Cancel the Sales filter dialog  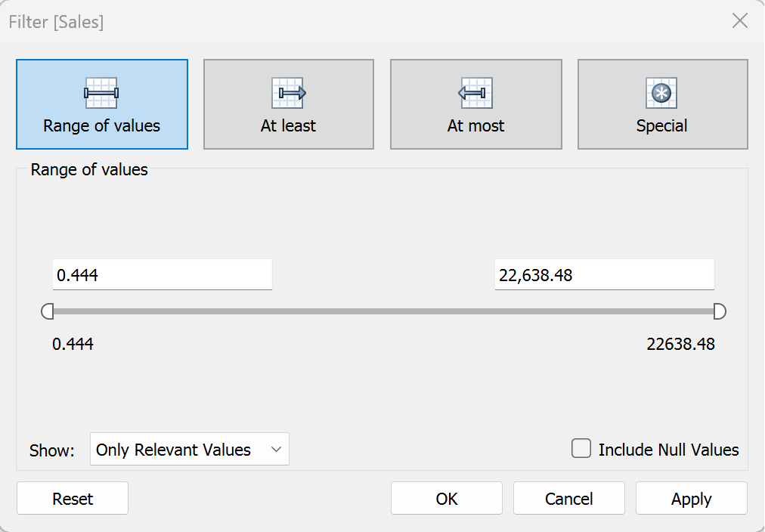click(569, 498)
